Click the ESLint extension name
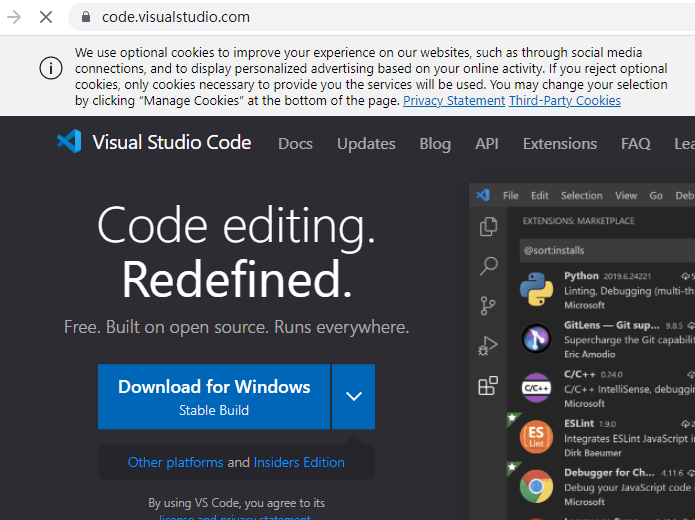This screenshot has width=695, height=520. click(579, 423)
